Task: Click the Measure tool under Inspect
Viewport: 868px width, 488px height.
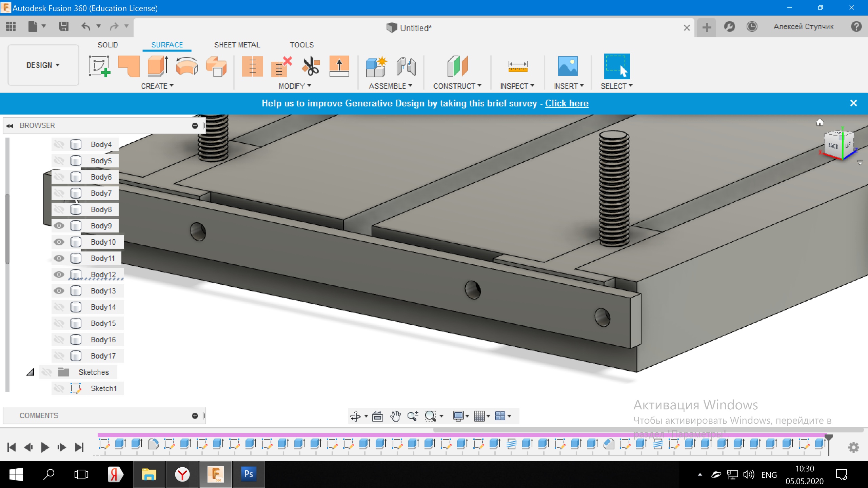Action: click(x=517, y=66)
